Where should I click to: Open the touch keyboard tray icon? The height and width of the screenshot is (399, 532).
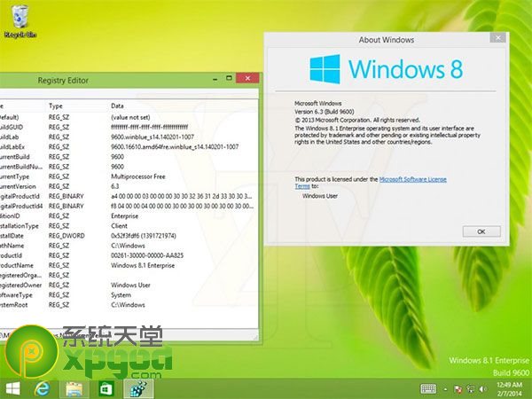click(x=428, y=389)
